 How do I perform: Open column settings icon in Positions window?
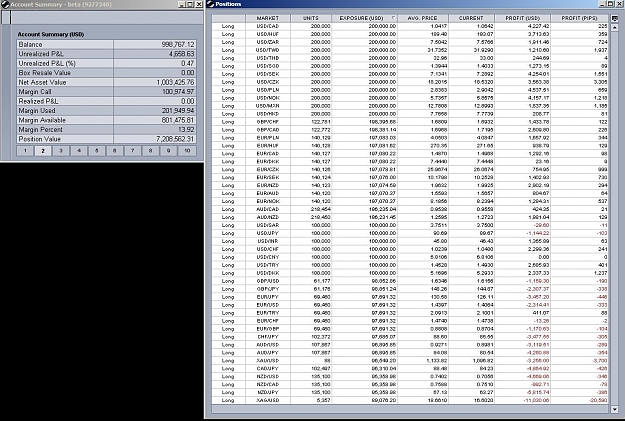click(x=615, y=18)
